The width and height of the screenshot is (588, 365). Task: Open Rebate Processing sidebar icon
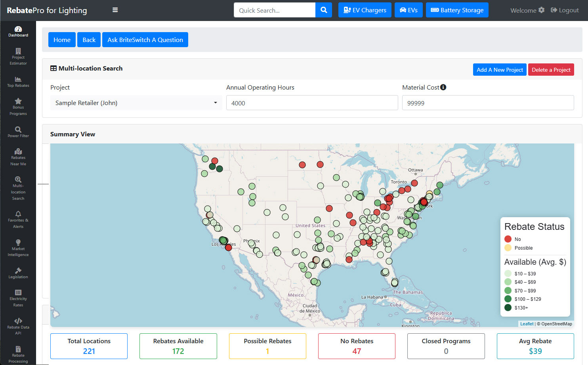pyautogui.click(x=18, y=355)
